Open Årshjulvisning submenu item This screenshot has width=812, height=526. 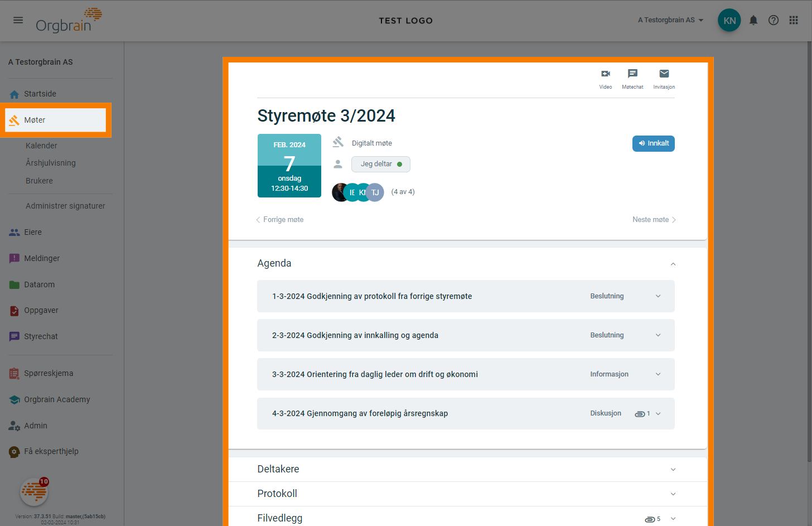51,163
